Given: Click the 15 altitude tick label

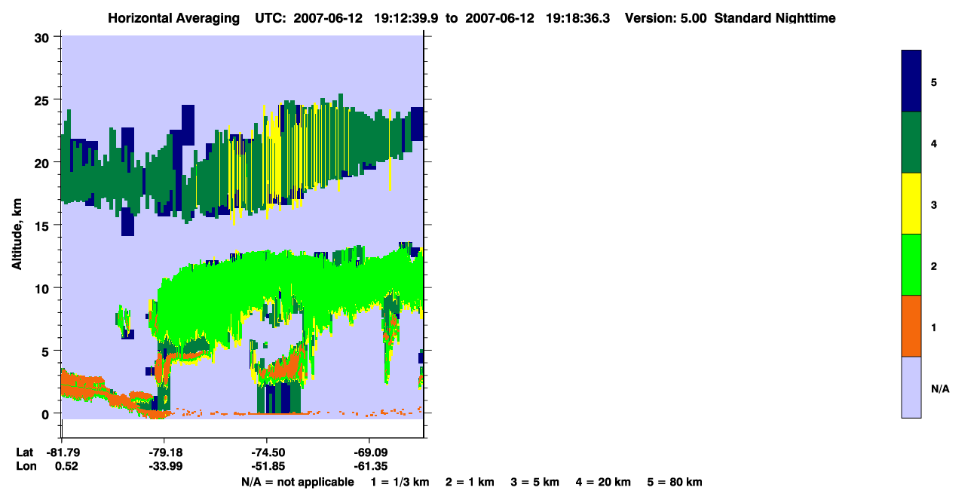Looking at the screenshot, I should pos(42,225).
